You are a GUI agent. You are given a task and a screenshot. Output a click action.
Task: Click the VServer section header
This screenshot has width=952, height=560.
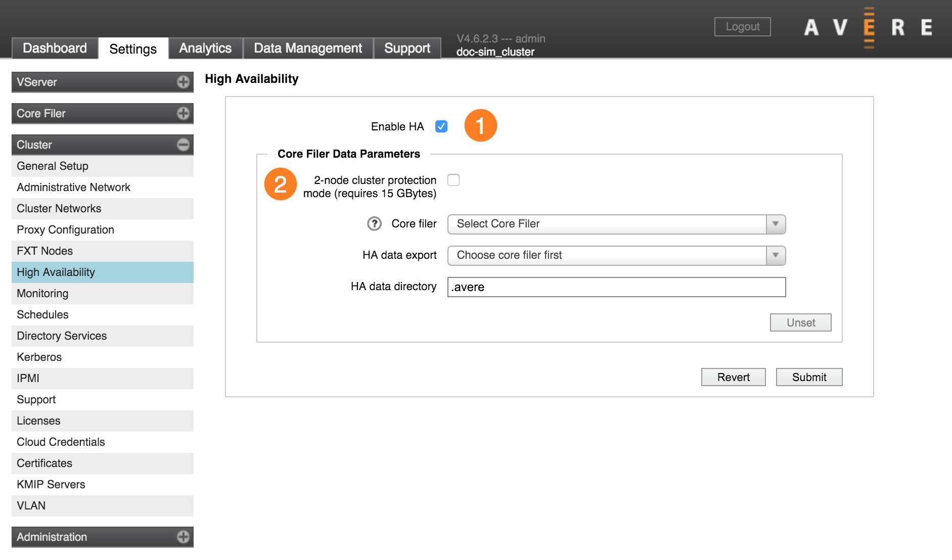click(103, 82)
